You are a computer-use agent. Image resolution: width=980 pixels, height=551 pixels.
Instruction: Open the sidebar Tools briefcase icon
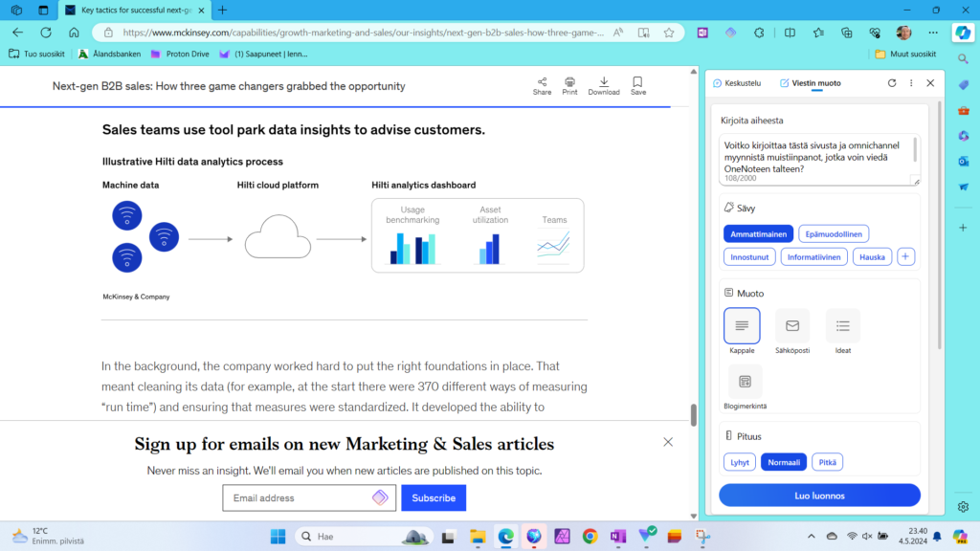click(963, 111)
